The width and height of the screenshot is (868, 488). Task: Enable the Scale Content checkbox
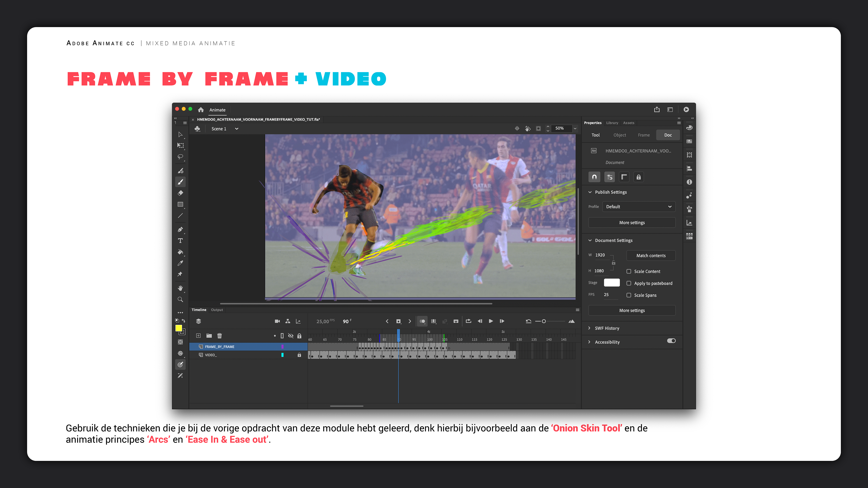(629, 271)
